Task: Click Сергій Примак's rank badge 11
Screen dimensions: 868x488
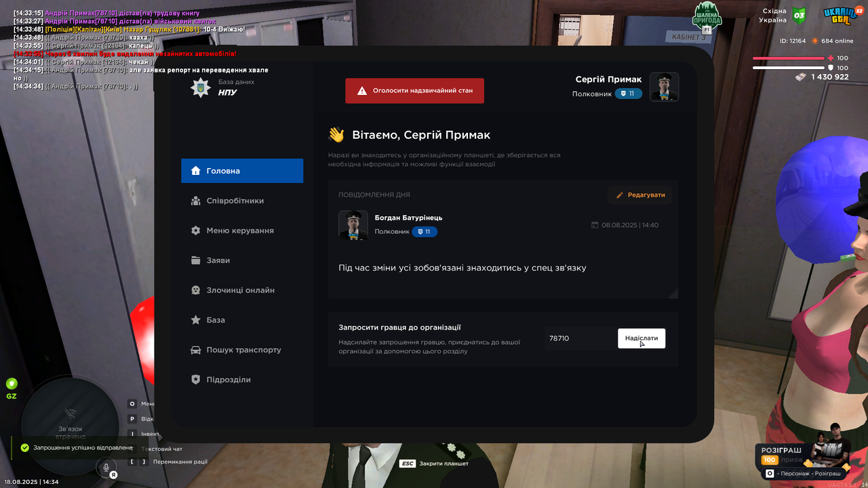Action: click(x=629, y=94)
